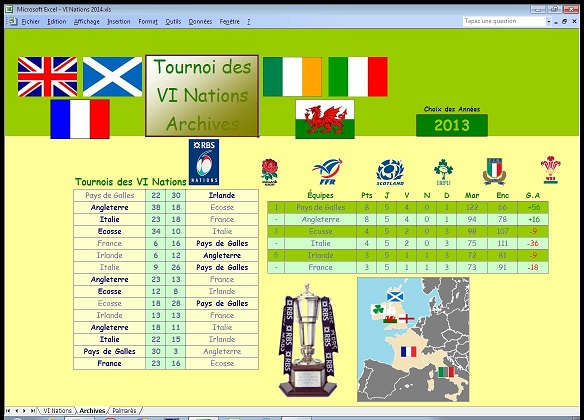The image size is (584, 420).
Task: Click the Scotland thistle rugby logo
Action: click(390, 172)
